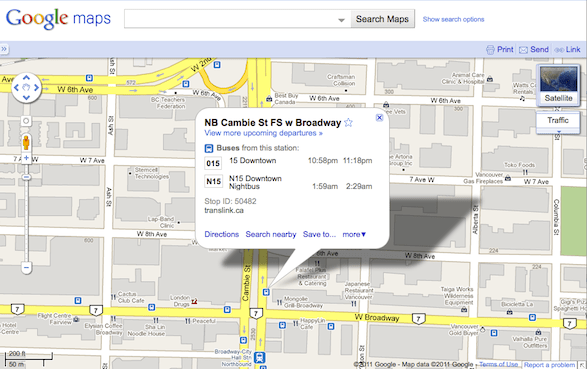
Task: Click the selected bus stop marker on Cambie St
Action: pyautogui.click(x=266, y=292)
